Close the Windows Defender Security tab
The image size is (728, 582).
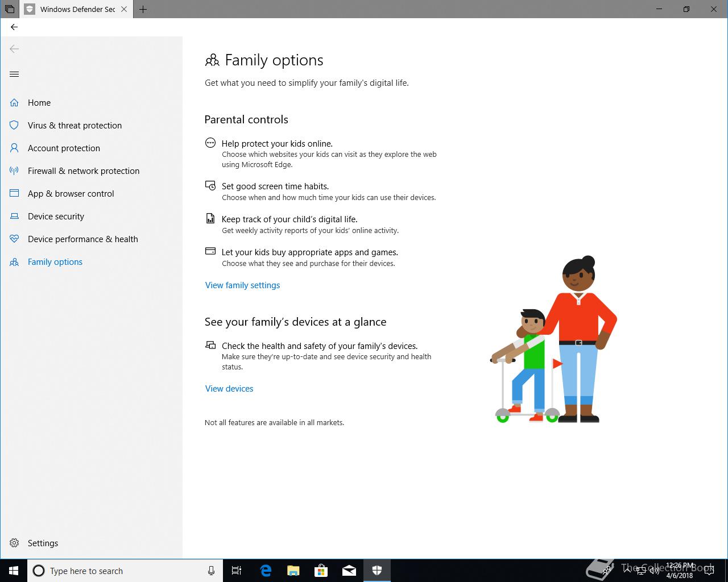124,9
